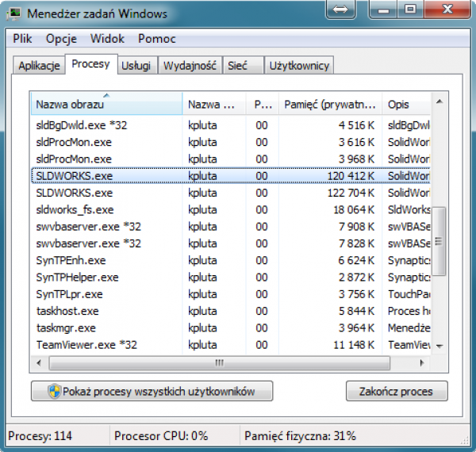Switch to the Aplikacje tab
The height and width of the screenshot is (452, 476).
point(39,66)
